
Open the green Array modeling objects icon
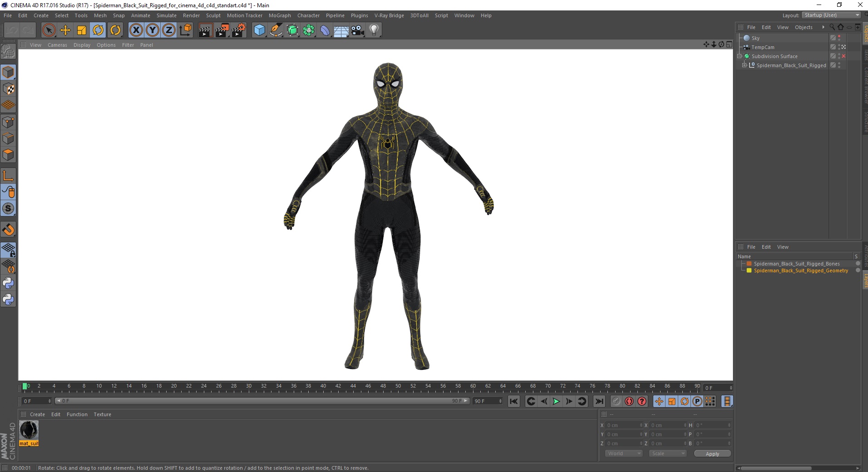tap(309, 30)
